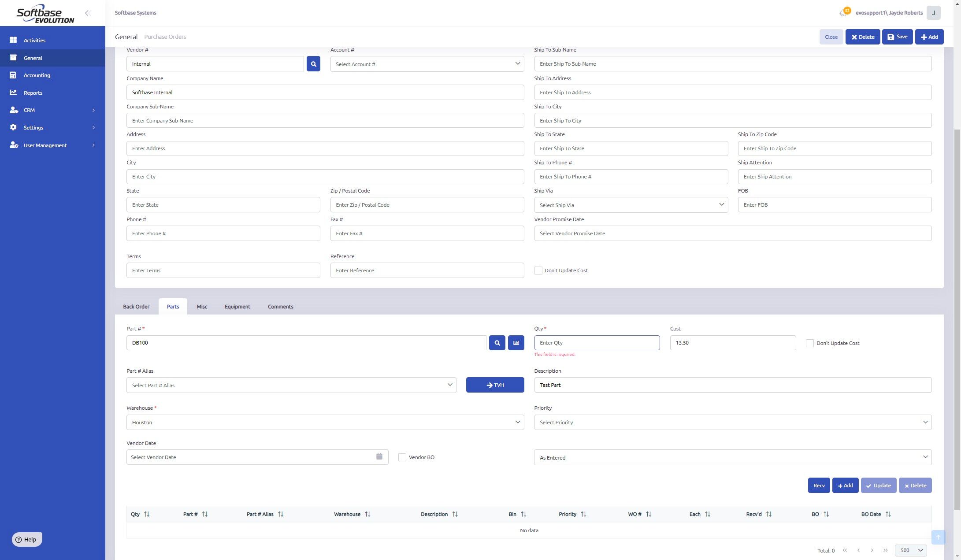The image size is (961, 560).
Task: Click the TVH arrow button
Action: (x=495, y=385)
